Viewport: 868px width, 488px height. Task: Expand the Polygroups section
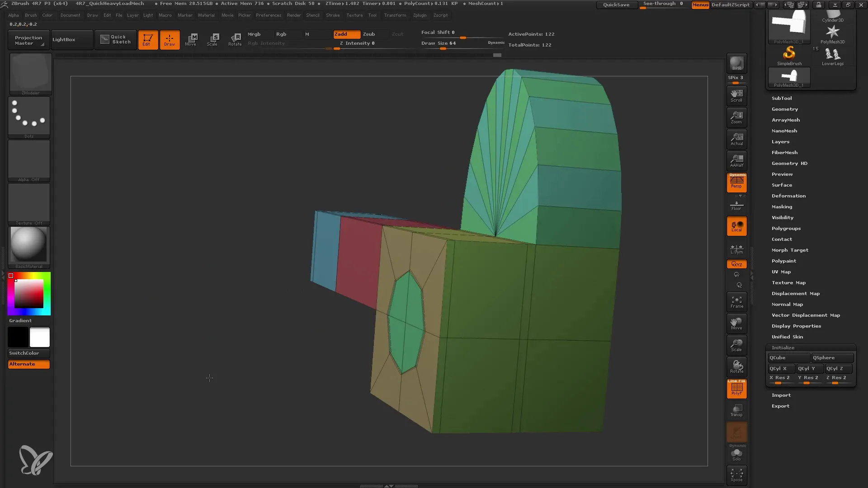[786, 228]
